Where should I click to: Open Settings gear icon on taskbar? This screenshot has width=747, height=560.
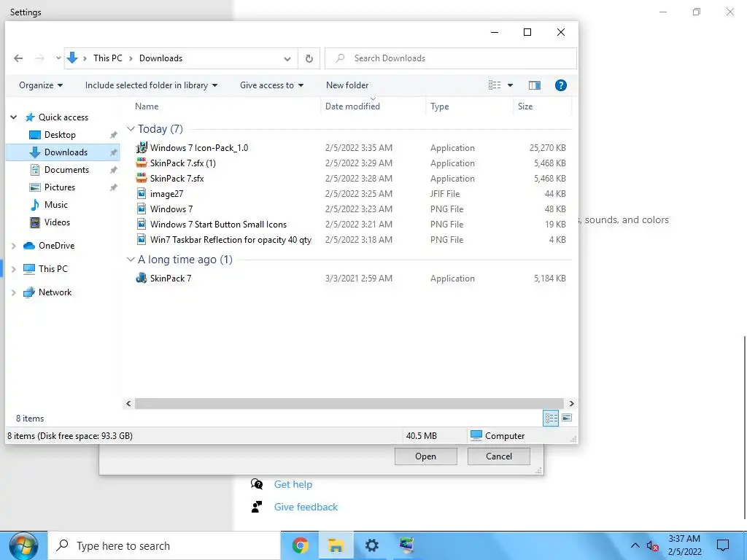pyautogui.click(x=371, y=545)
